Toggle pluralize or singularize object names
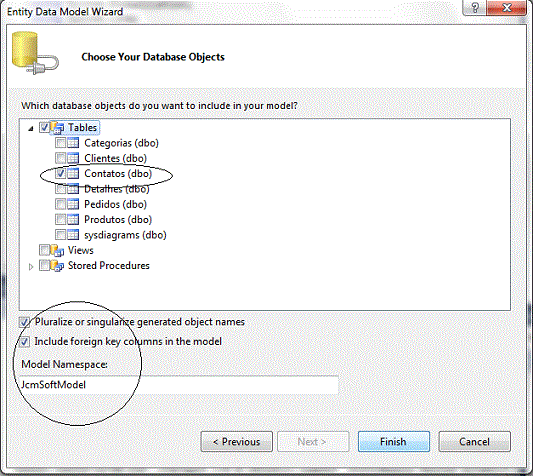 tap(24, 322)
